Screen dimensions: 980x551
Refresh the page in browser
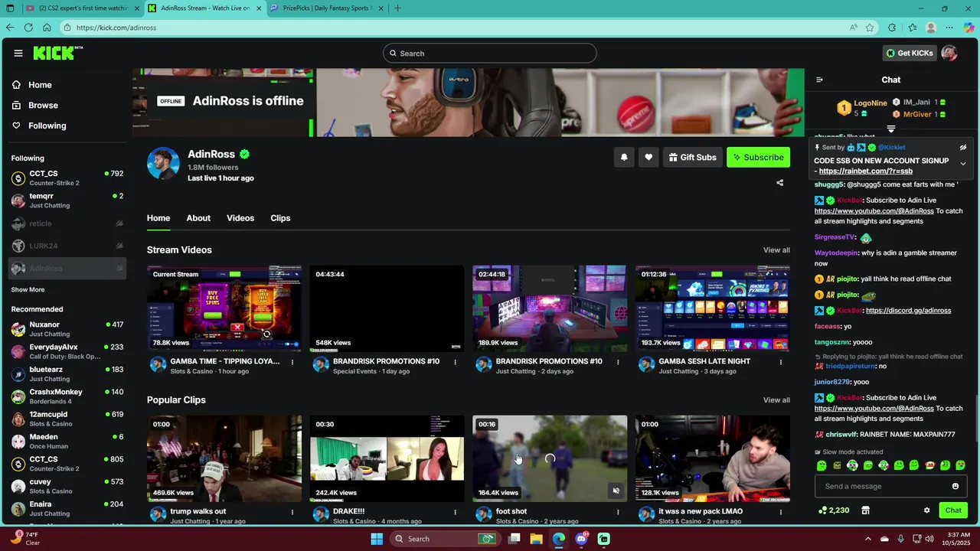tap(28, 28)
